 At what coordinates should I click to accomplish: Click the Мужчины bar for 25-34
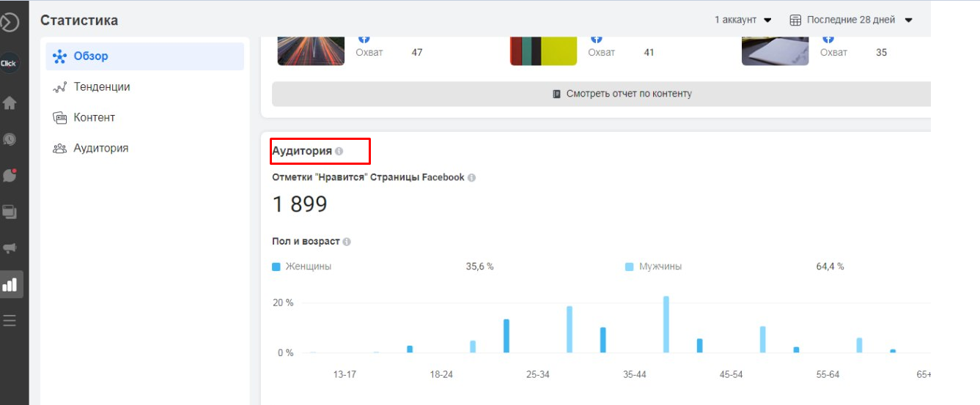(x=570, y=330)
